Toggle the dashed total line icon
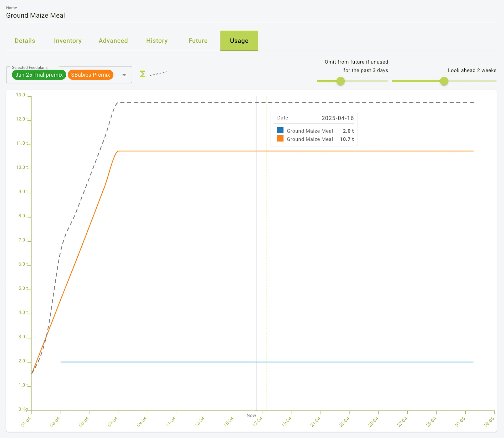The image size is (504, 438). [158, 74]
